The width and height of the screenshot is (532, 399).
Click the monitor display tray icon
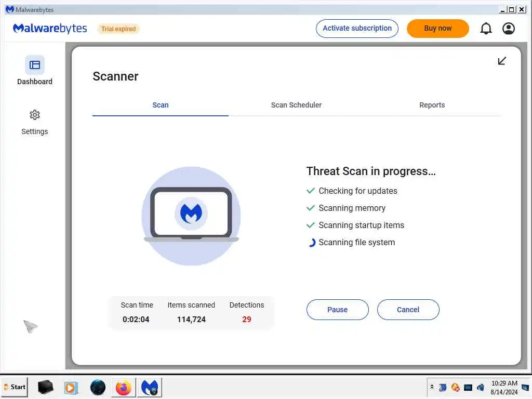coord(468,388)
